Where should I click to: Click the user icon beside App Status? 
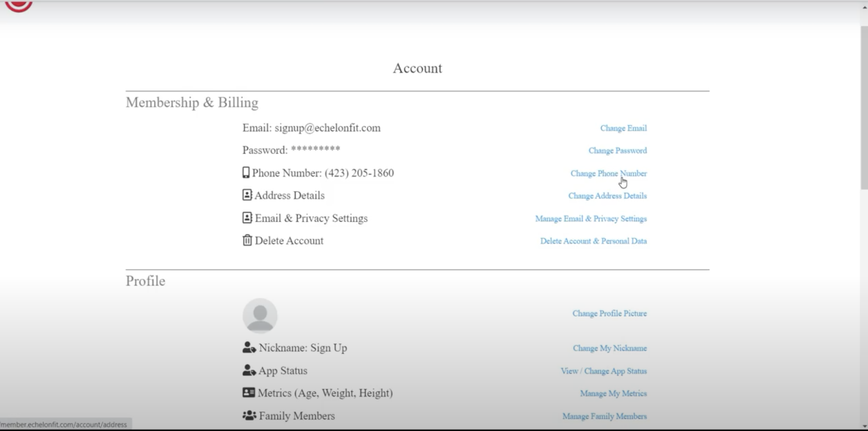[x=249, y=370]
